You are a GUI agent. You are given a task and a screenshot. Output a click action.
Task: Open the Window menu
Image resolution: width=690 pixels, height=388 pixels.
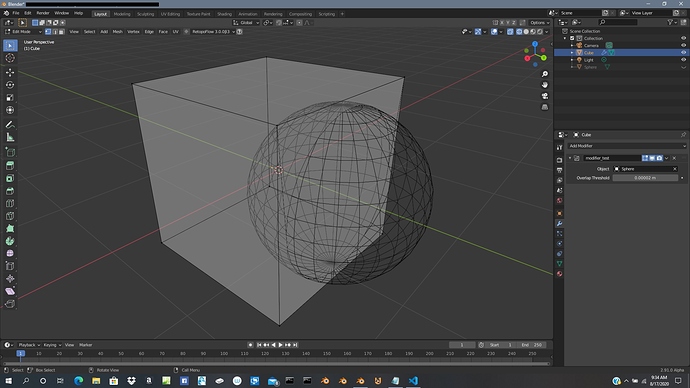(62, 13)
